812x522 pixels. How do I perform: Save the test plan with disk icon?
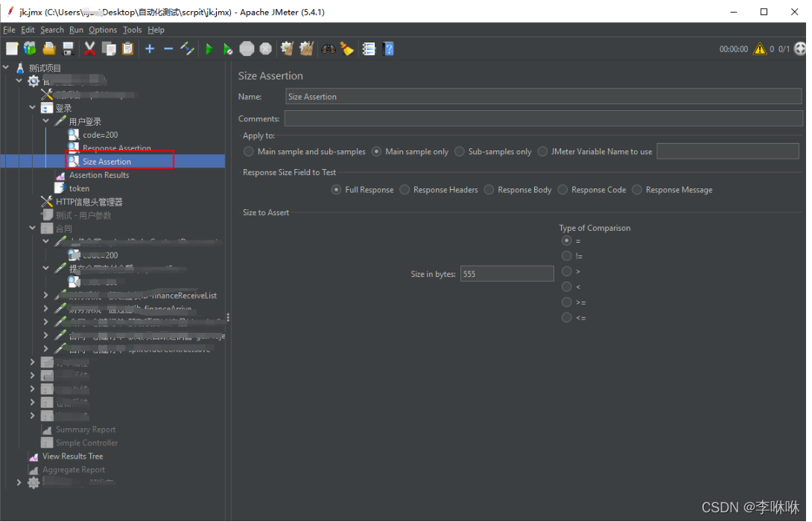[x=68, y=48]
